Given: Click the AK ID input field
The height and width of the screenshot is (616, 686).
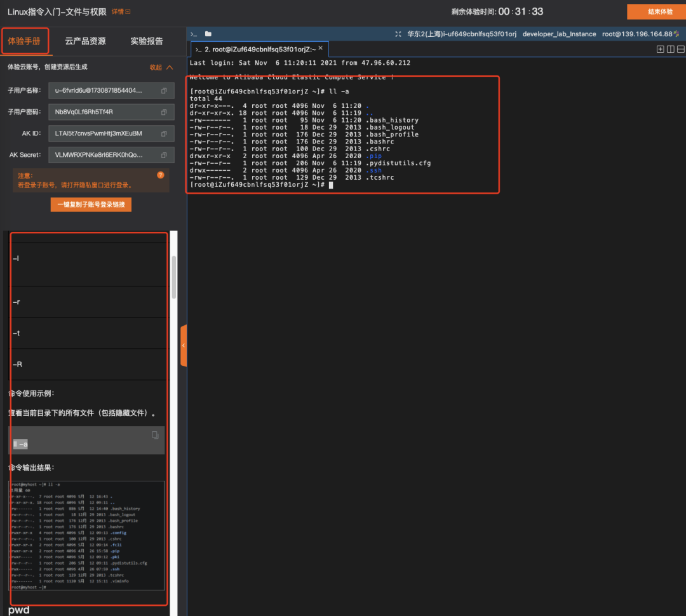Looking at the screenshot, I should [111, 133].
